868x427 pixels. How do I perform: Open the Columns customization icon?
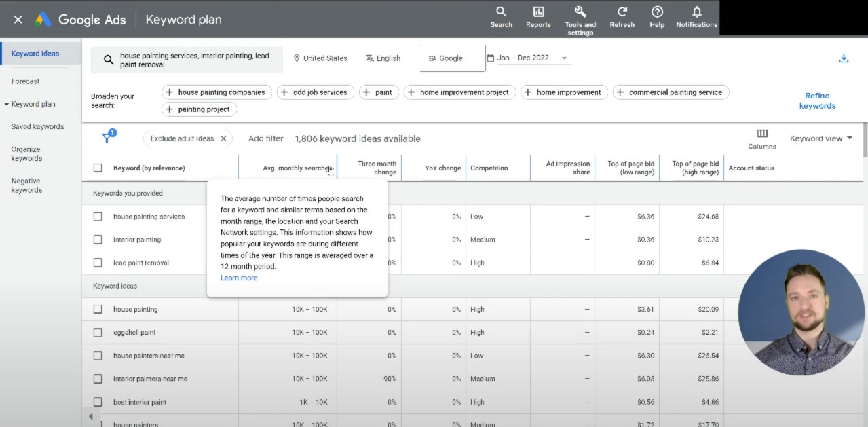[762, 138]
